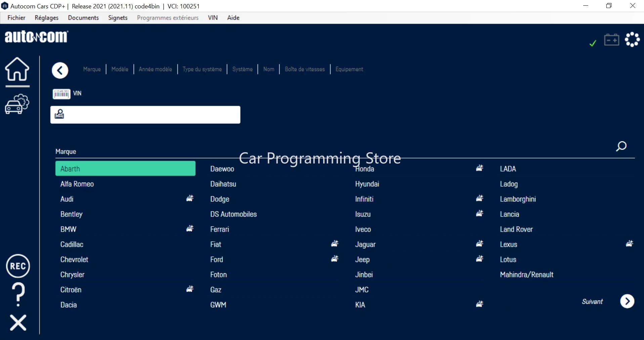Click the car icon beside KIA

480,304
